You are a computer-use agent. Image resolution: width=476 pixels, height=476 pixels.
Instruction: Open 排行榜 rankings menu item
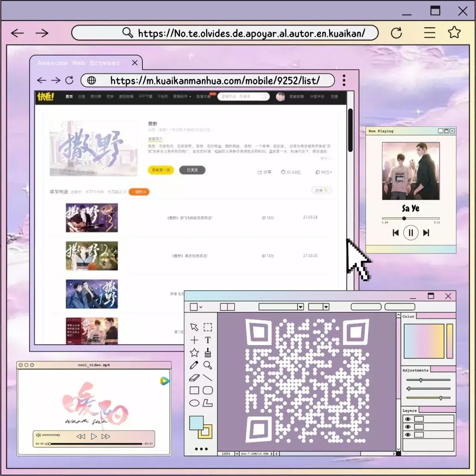click(x=96, y=96)
